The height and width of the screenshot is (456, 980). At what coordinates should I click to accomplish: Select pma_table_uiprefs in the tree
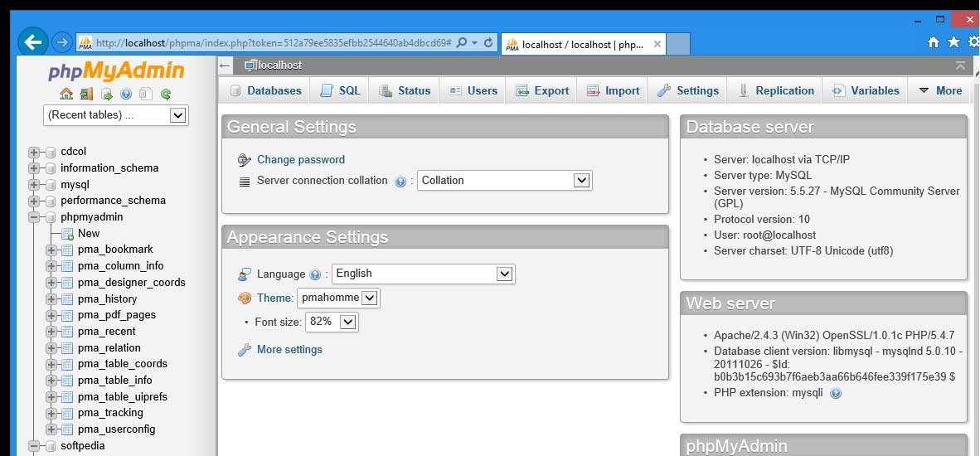tap(123, 396)
